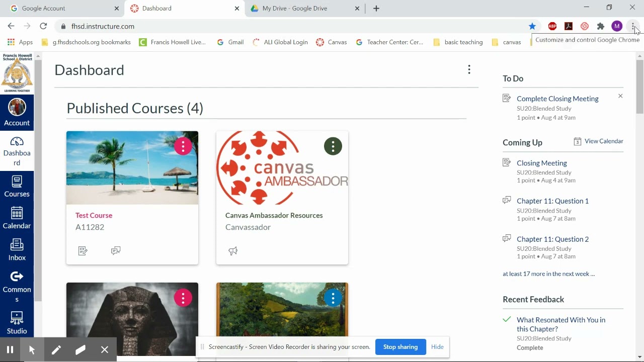Open Adobe Acrobat extension icon
Image resolution: width=644 pixels, height=362 pixels.
[x=569, y=26]
